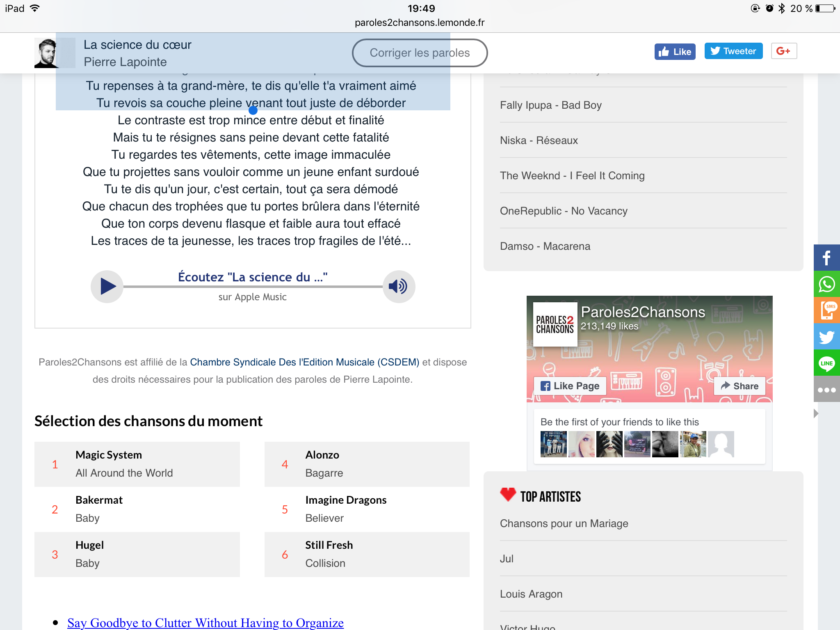Open the Paroles2Chansons page logo
The width and height of the screenshot is (840, 630).
point(555,324)
